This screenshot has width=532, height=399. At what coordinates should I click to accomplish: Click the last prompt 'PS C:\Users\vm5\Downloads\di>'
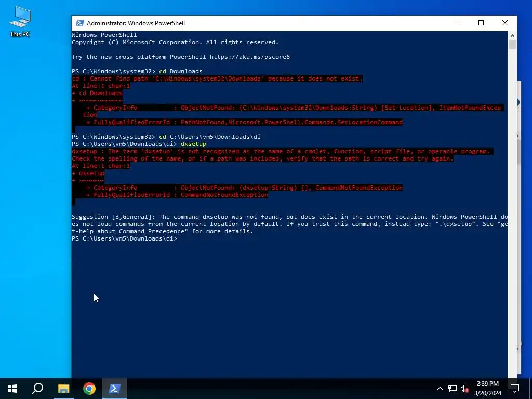(125, 238)
